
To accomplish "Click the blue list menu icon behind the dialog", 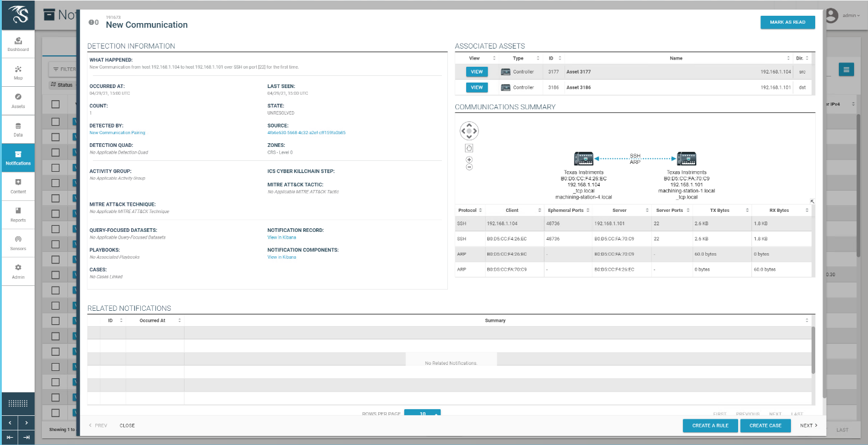I will point(847,69).
